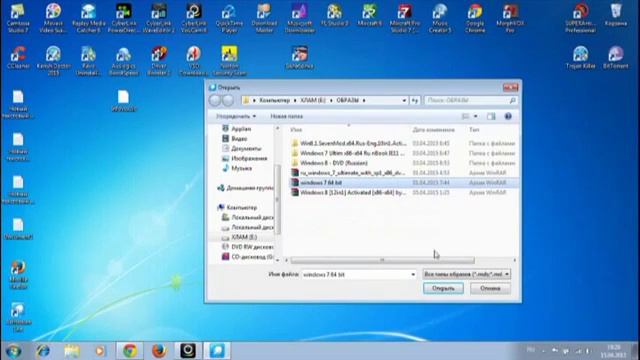Click the Windows Start button

[x=13, y=351]
